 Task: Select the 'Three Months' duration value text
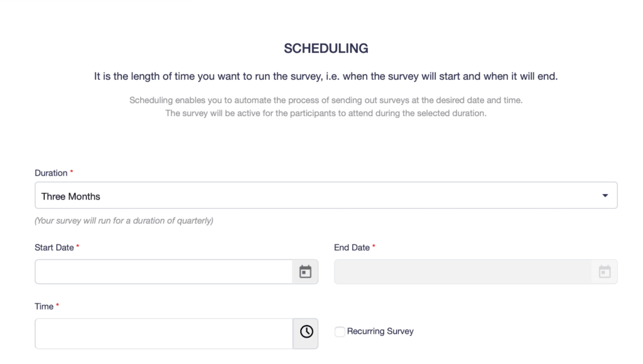[x=71, y=196]
